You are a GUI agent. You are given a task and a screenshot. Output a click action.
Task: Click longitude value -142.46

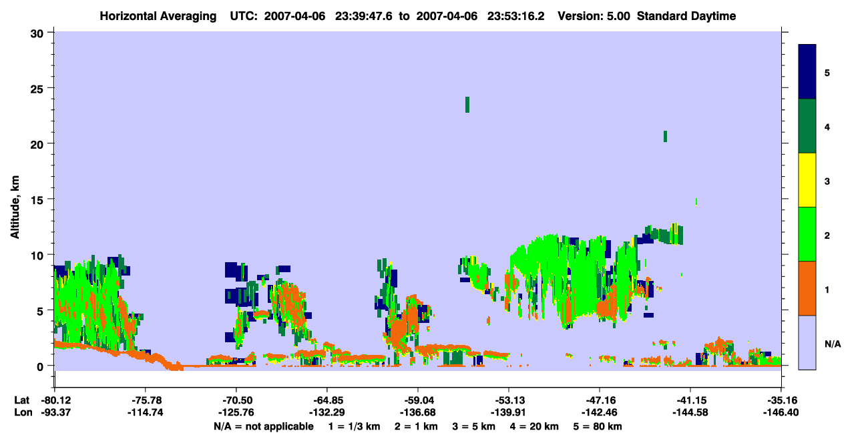click(600, 413)
